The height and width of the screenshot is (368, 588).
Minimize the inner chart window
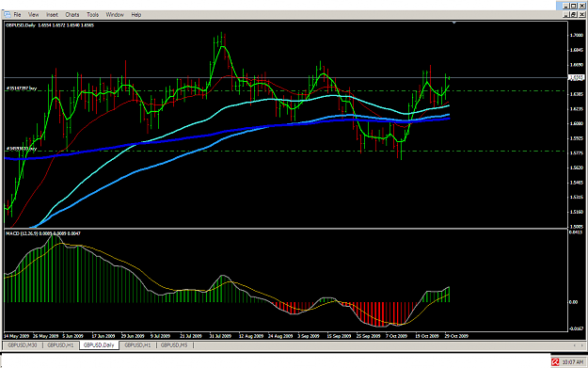[x=566, y=15]
